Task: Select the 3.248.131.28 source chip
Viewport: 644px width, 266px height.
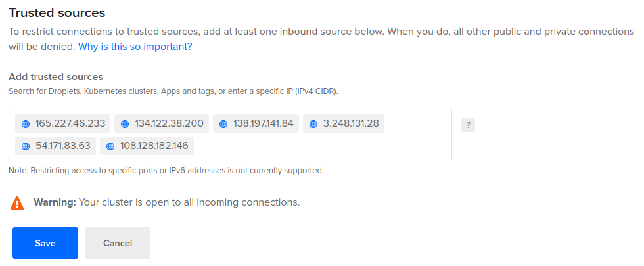Action: 344,123
